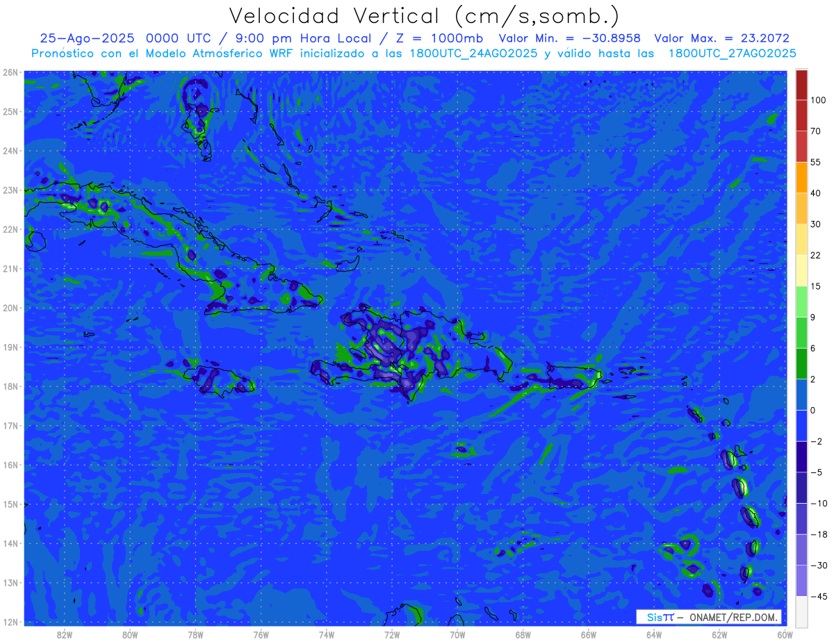Click the white swatch below -45

point(801,611)
